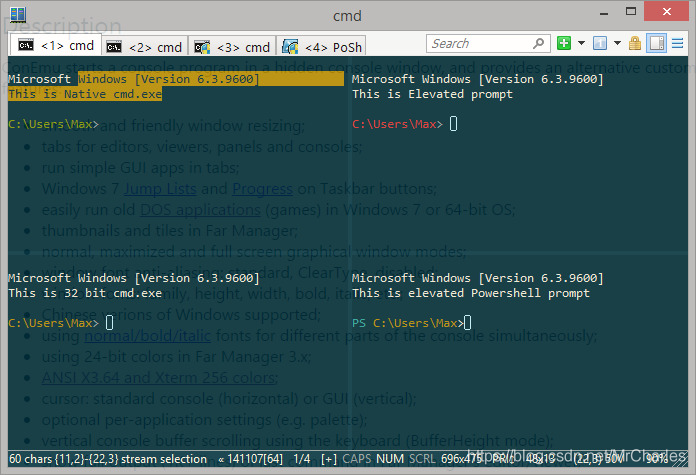
Task: Click prompt under 'Native cmd.exe' line
Action: click(53, 124)
